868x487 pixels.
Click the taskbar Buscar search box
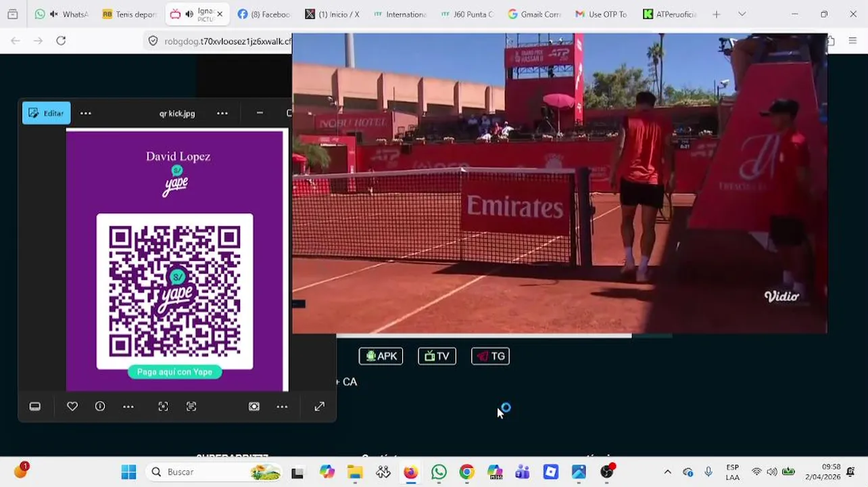coord(215,472)
